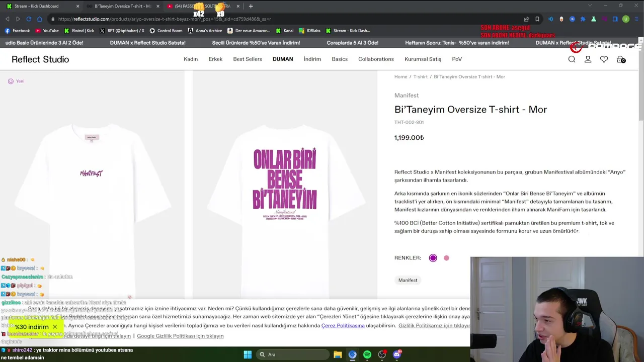Open the Çerez Politikasına link

coord(343,326)
